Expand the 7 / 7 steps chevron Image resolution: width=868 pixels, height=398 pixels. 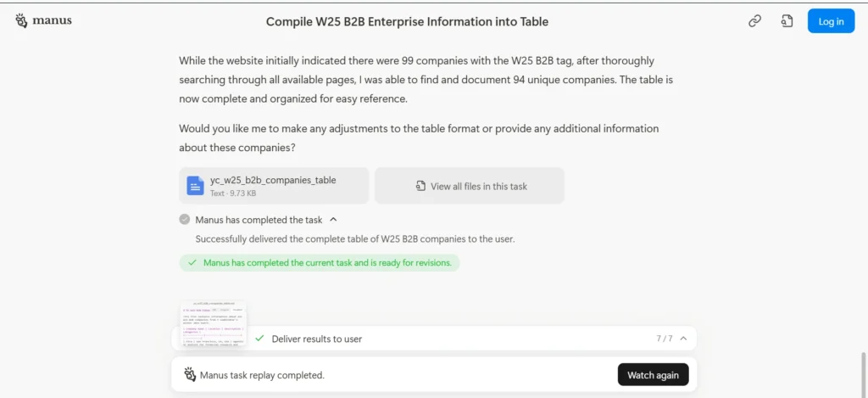coord(684,338)
